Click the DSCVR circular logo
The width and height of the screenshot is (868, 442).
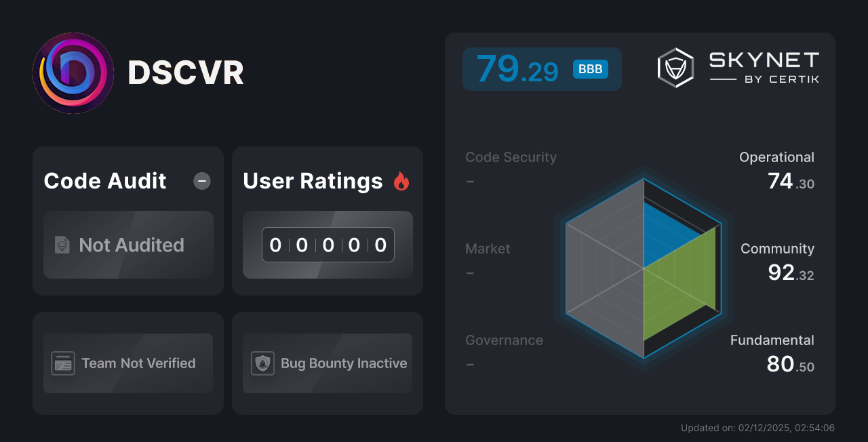(73, 73)
